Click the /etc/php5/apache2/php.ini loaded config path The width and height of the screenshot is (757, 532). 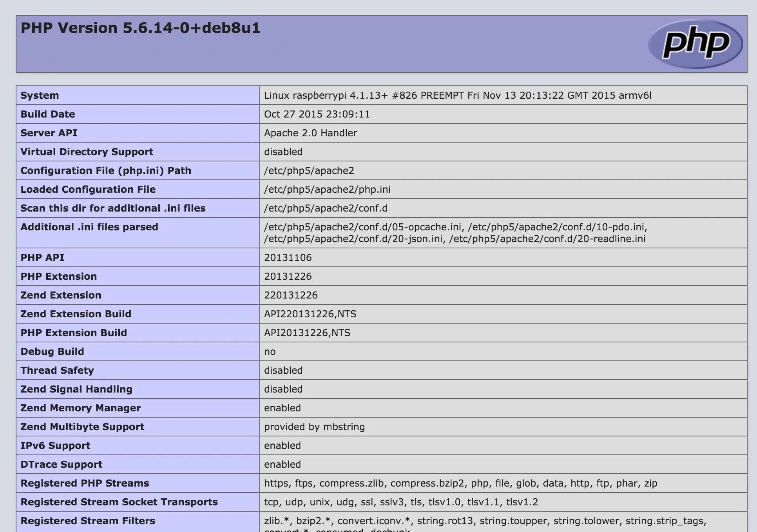[327, 190]
